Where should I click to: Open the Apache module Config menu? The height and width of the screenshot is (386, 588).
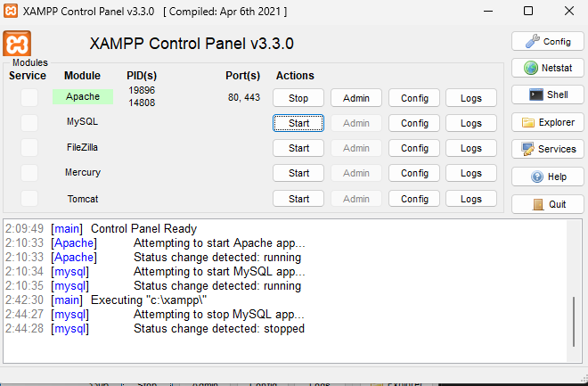coord(414,98)
